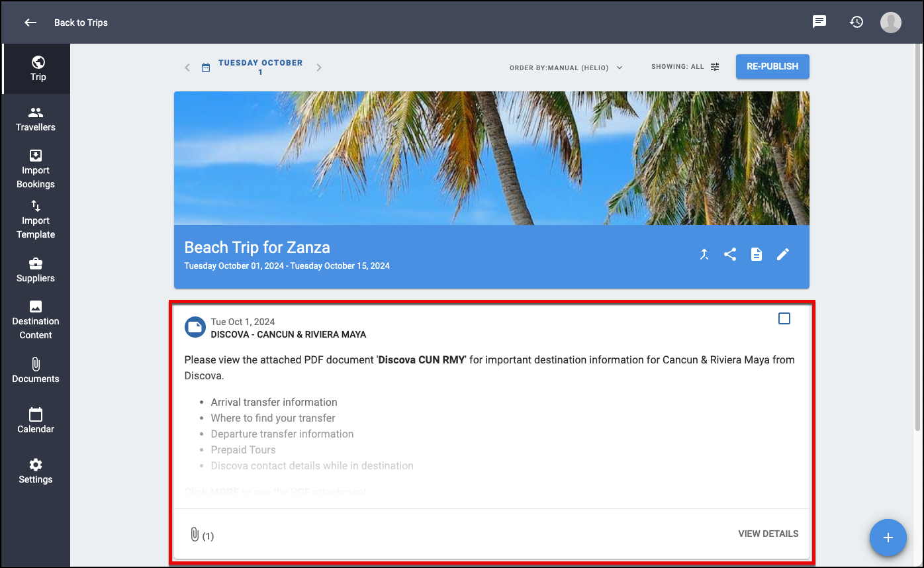Open the Showing filter sliders icon
The image size is (924, 568).
coord(715,67)
